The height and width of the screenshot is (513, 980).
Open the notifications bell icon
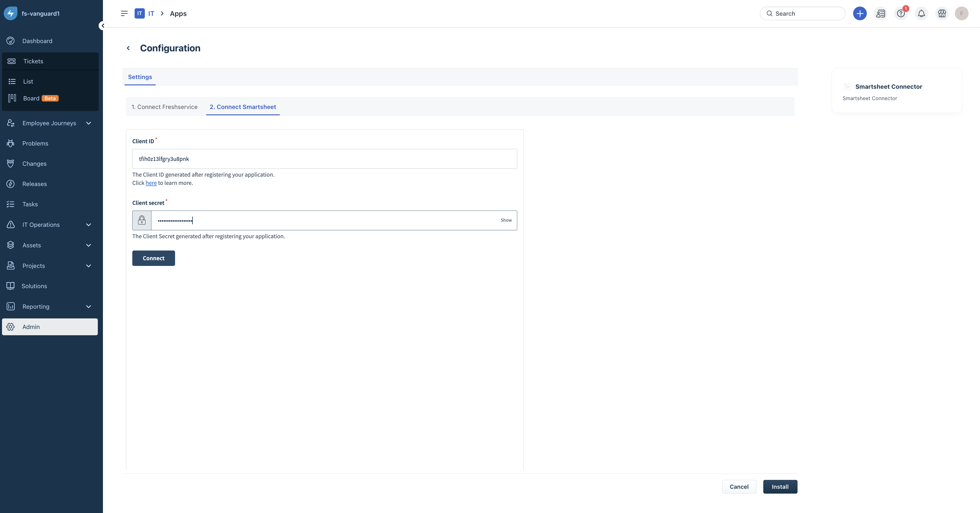point(921,14)
